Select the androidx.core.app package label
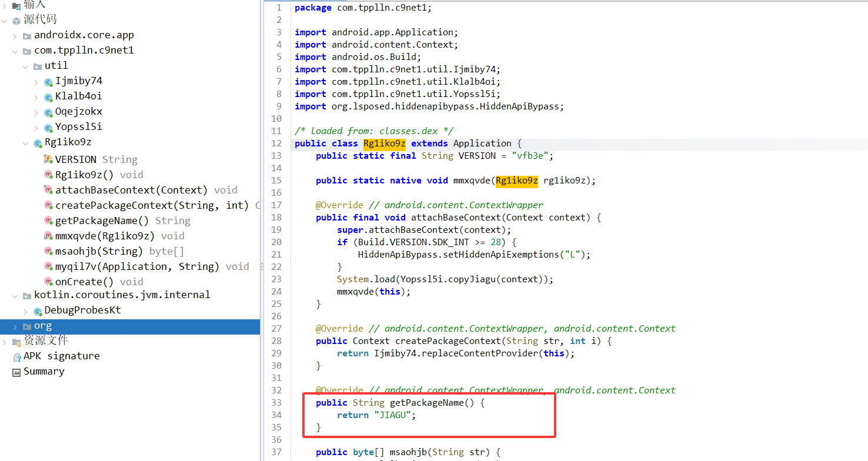868x461 pixels. pyautogui.click(x=84, y=35)
